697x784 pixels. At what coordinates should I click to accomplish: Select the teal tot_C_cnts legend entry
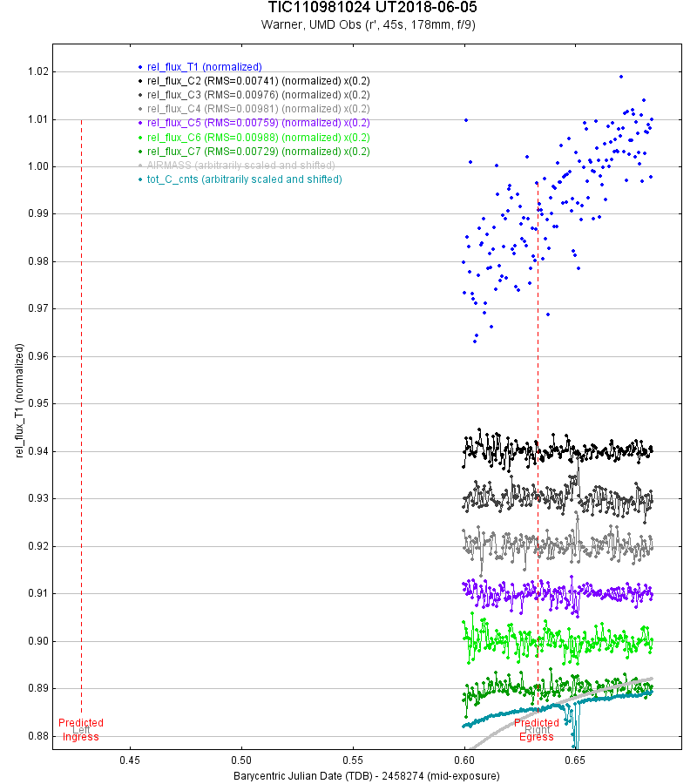pos(244,179)
